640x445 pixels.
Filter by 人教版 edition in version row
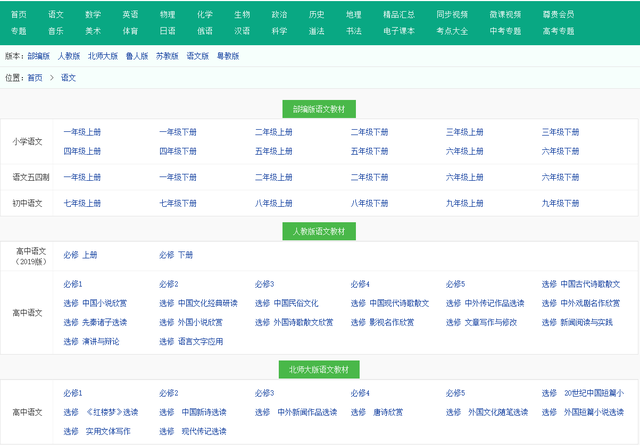point(69,56)
